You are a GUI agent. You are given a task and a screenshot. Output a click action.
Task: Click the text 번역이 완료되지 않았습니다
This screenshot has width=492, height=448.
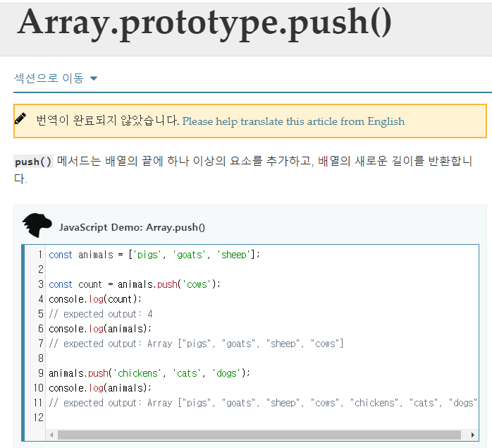107,121
